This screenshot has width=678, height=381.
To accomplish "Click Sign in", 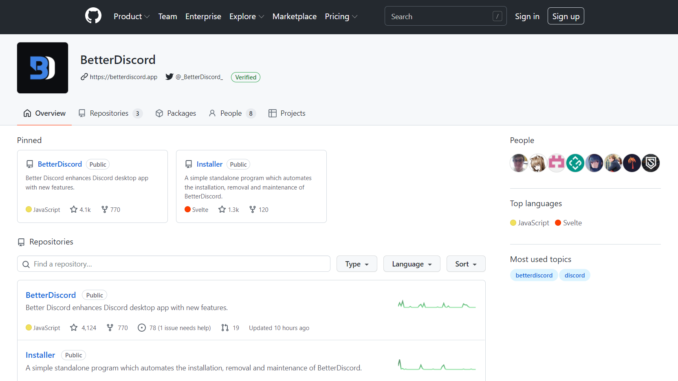I will (x=527, y=16).
